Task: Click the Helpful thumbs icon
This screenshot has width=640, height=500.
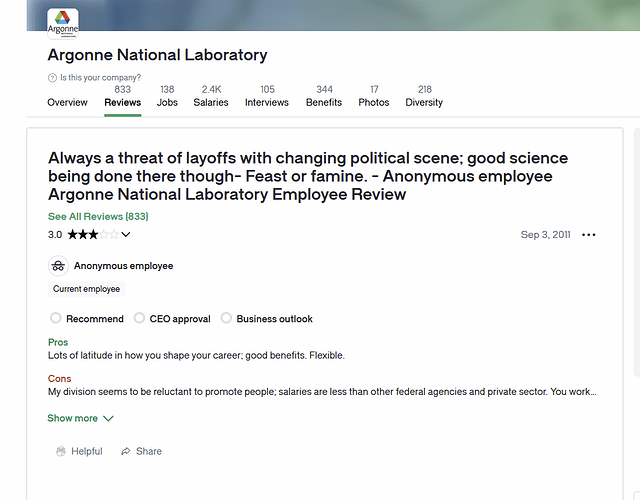Action: click(x=61, y=452)
